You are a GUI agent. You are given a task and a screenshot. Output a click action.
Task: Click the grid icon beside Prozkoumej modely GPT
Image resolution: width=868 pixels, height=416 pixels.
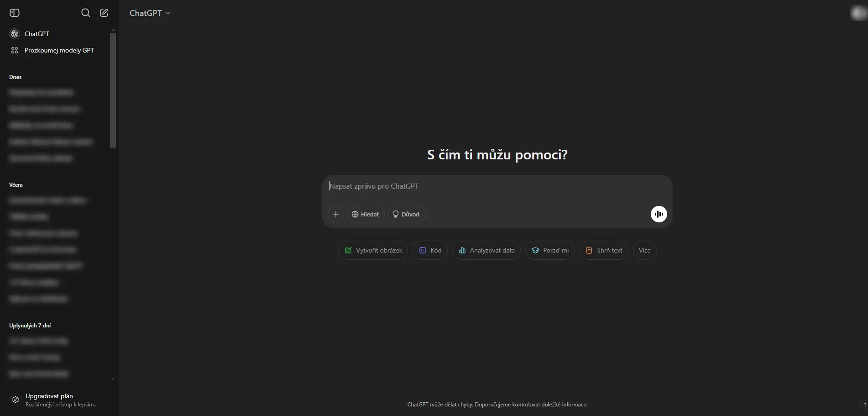tap(15, 50)
